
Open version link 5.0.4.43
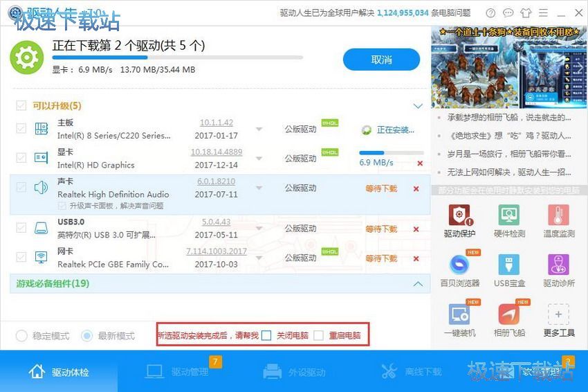pyautogui.click(x=217, y=222)
